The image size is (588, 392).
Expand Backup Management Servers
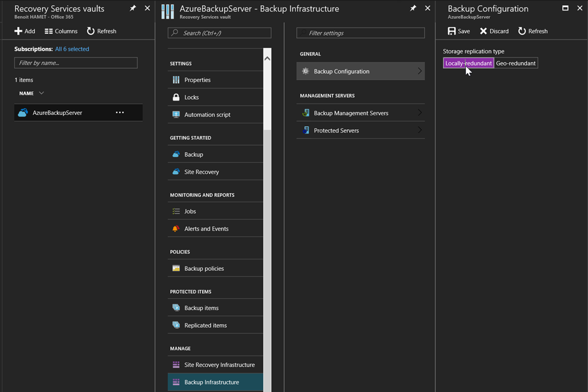[x=420, y=113]
